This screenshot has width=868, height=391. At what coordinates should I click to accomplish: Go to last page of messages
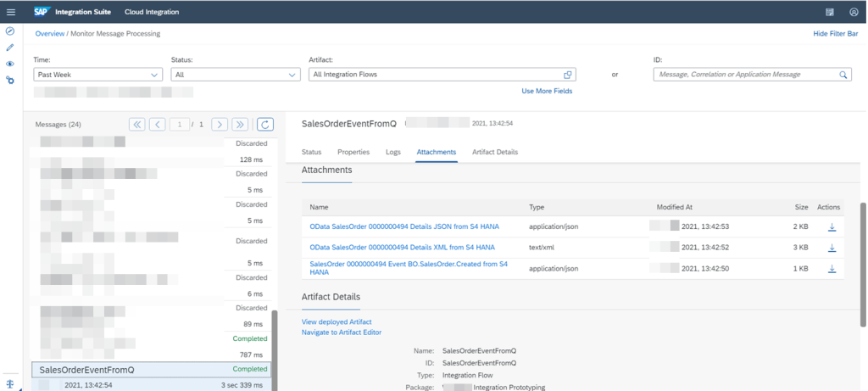pos(240,125)
